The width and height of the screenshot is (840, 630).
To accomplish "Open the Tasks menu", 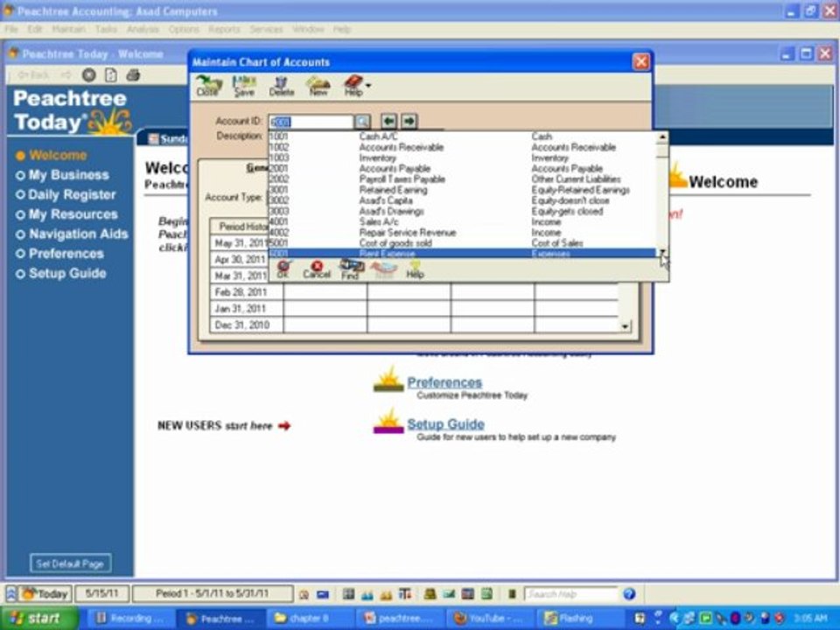I will [x=106, y=30].
